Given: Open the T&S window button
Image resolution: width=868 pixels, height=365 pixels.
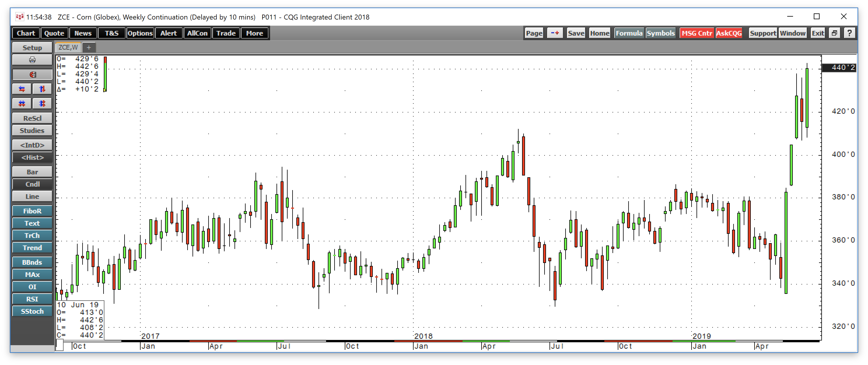Looking at the screenshot, I should pyautogui.click(x=111, y=33).
